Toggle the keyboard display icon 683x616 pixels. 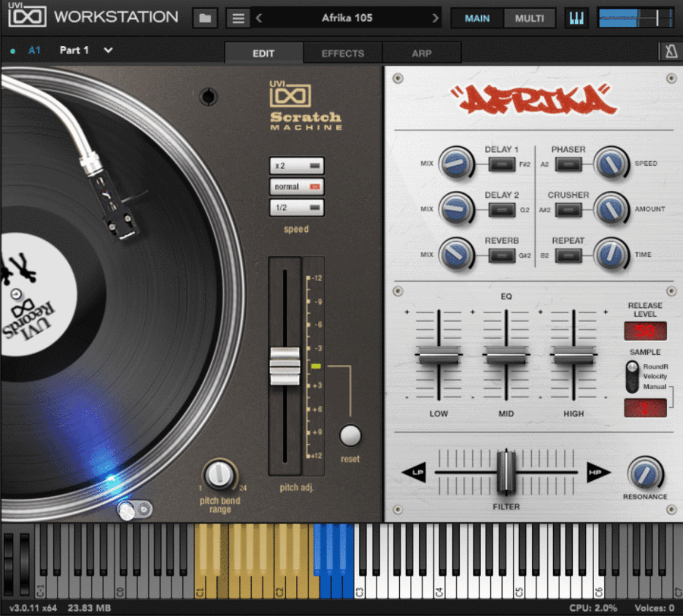(x=576, y=18)
